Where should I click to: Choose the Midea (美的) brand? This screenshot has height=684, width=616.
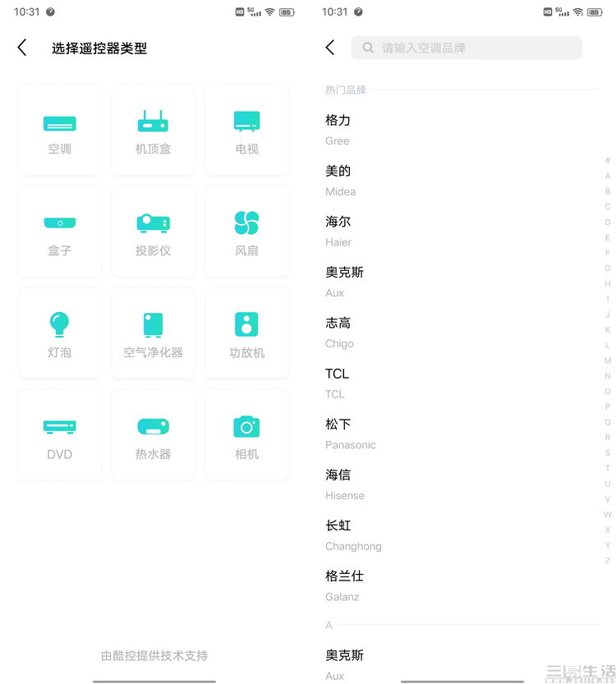pos(338,180)
